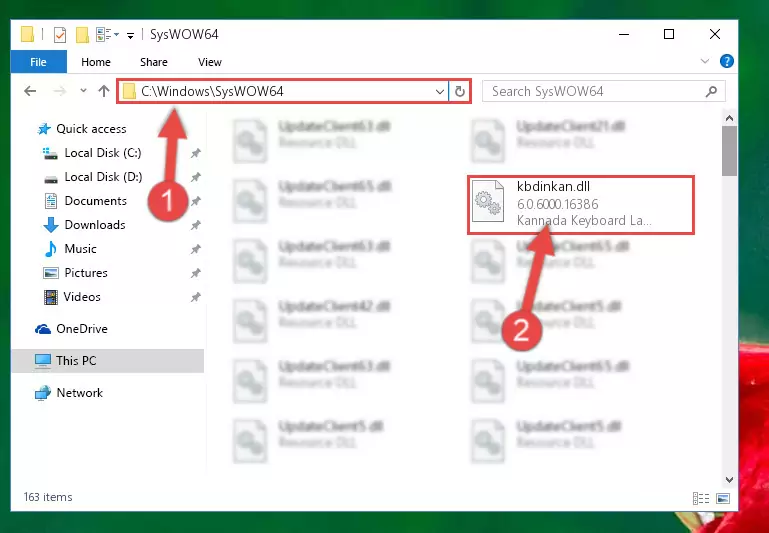Viewport: 769px width, 533px height.
Task: Click the 163 items status text
Action: click(48, 497)
